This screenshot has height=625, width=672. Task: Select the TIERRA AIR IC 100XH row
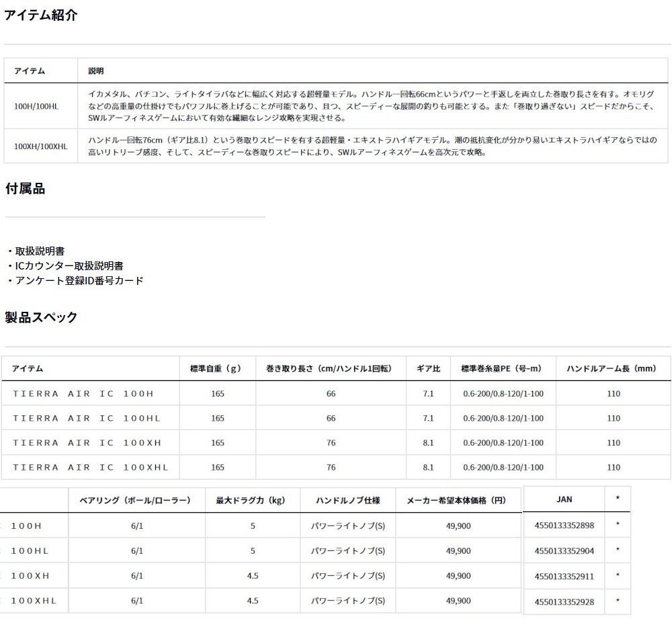(89, 442)
